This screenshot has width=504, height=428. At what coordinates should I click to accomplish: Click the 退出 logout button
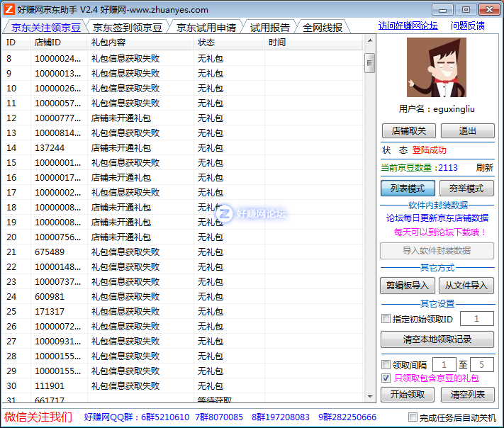click(467, 131)
